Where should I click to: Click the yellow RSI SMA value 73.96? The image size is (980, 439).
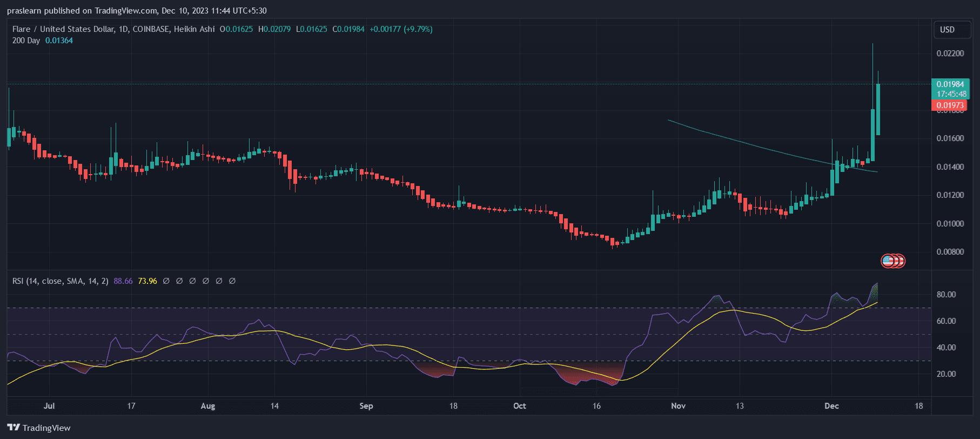tap(147, 281)
